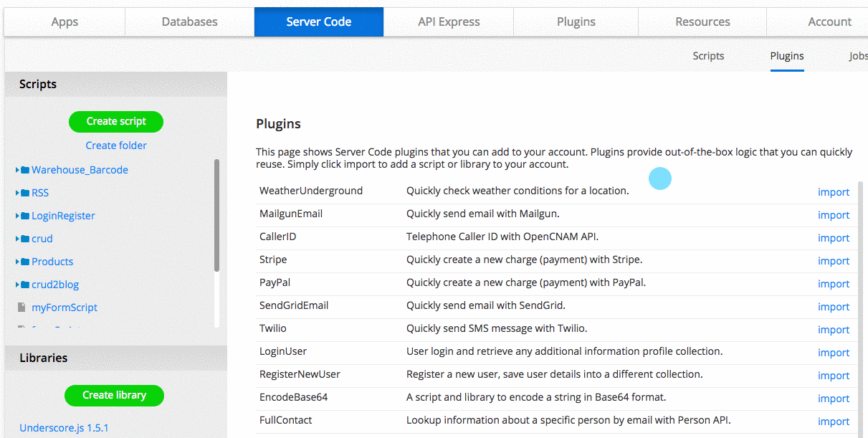This screenshot has width=868, height=438.
Task: Click the Create folder link
Action: click(x=115, y=145)
